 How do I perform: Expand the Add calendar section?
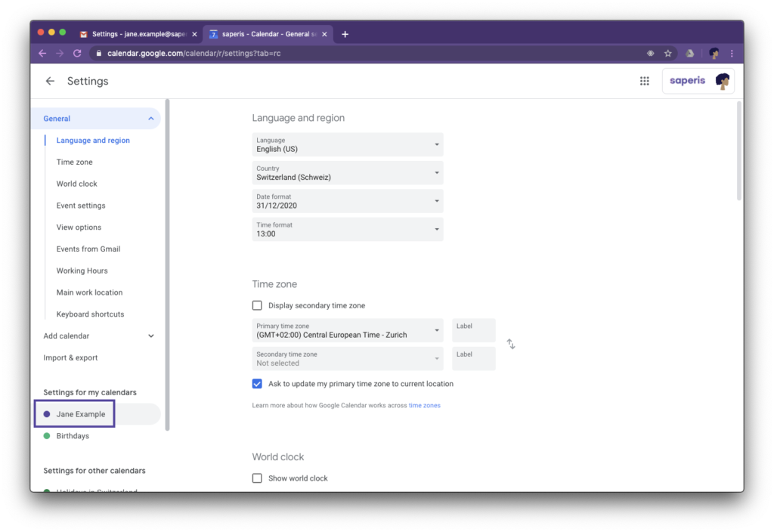click(x=98, y=336)
